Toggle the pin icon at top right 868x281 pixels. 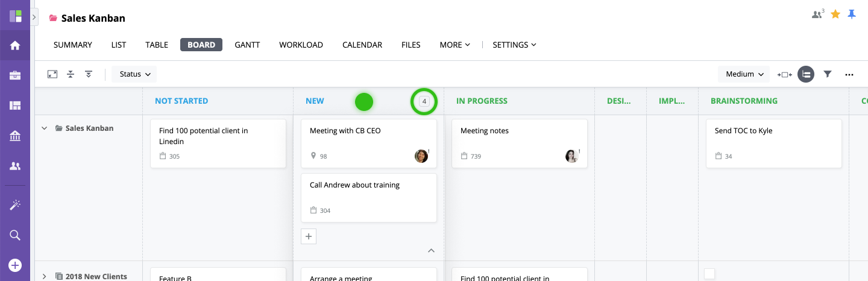[x=852, y=14]
